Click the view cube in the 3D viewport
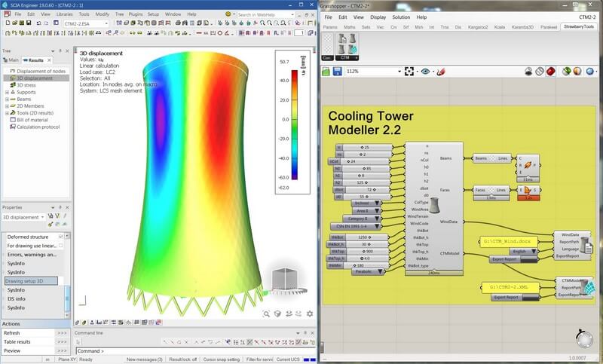The image size is (603, 364). (x=286, y=281)
